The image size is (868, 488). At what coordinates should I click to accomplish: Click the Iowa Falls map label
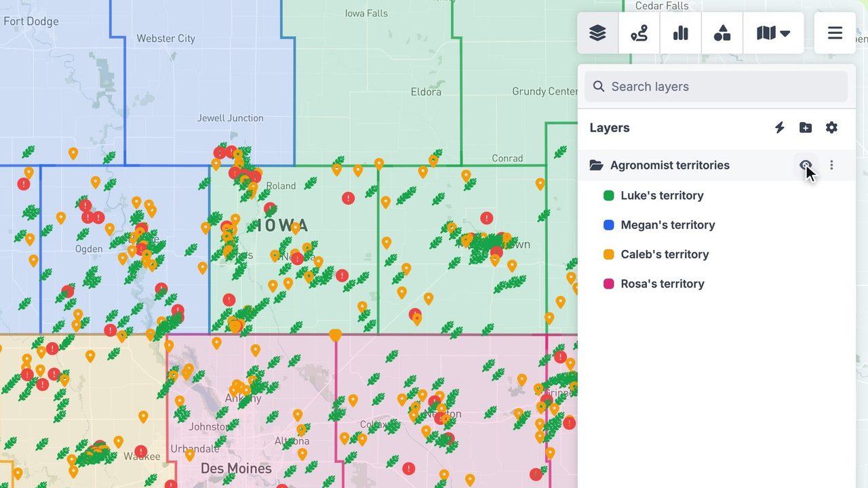(366, 13)
